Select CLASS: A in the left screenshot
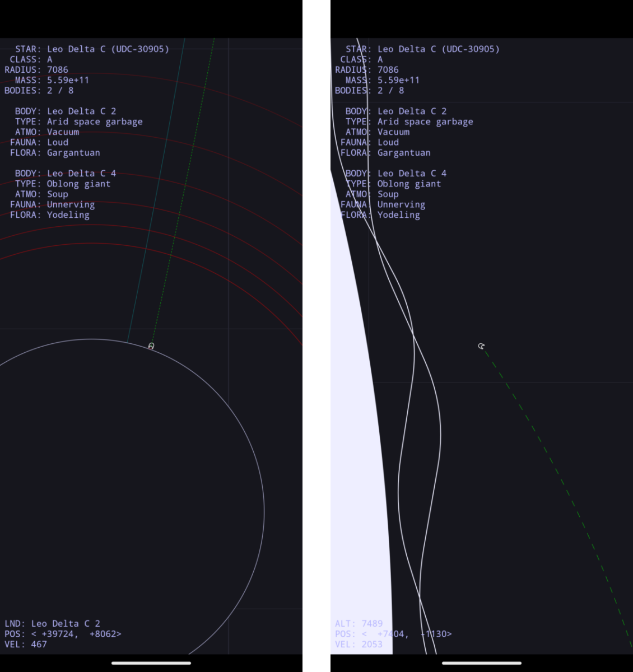 coord(31,59)
